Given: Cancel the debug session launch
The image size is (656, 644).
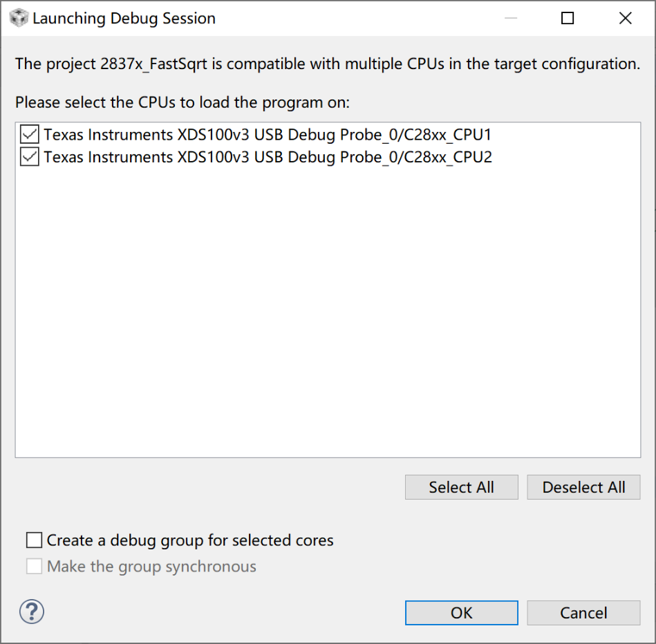Looking at the screenshot, I should 583,613.
